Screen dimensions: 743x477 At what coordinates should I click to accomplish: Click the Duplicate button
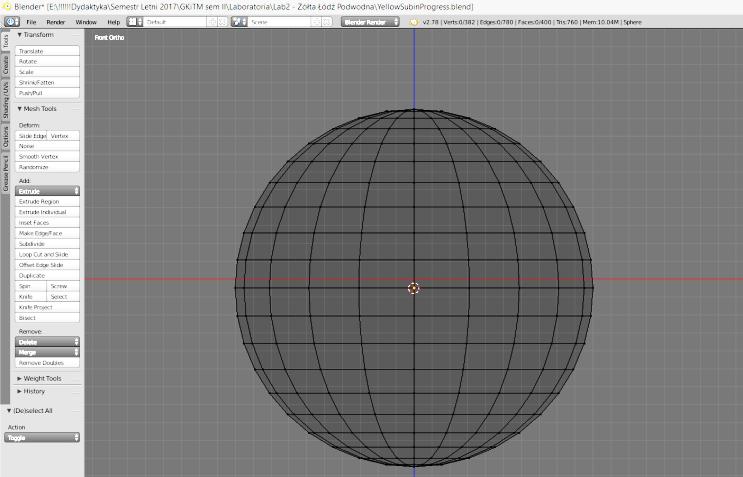tap(47, 275)
